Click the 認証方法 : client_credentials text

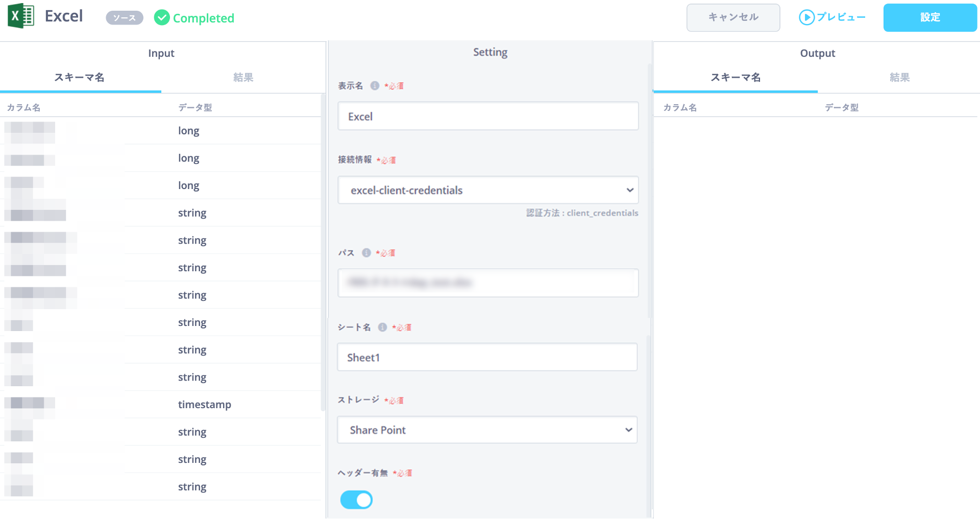pyautogui.click(x=582, y=213)
